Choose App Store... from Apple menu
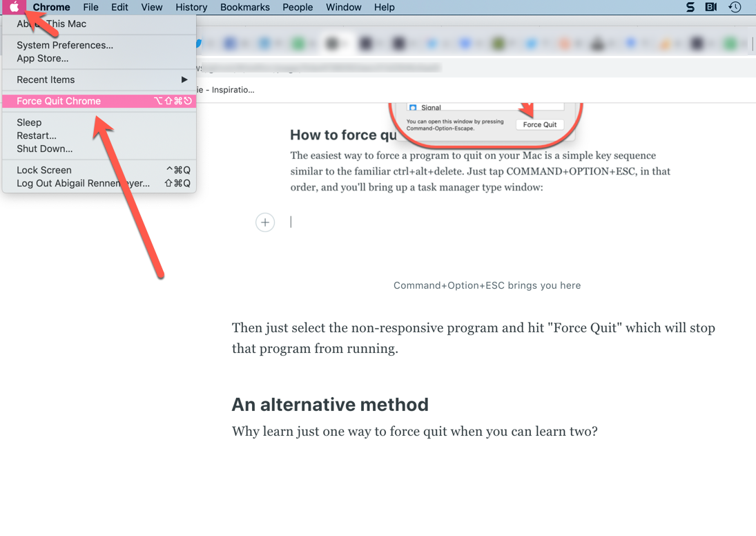 tap(99, 59)
